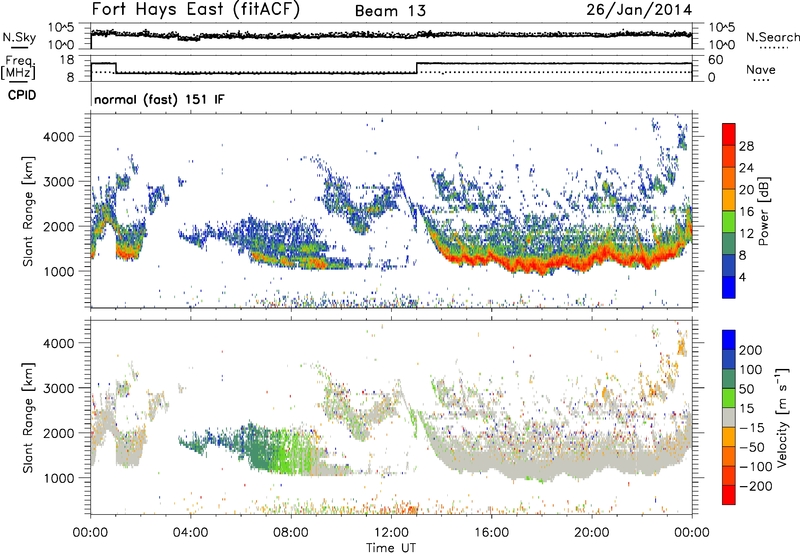Click the '18' tick on frequency axis
Image resolution: width=800 pixels, height=554 pixels.
click(x=67, y=60)
